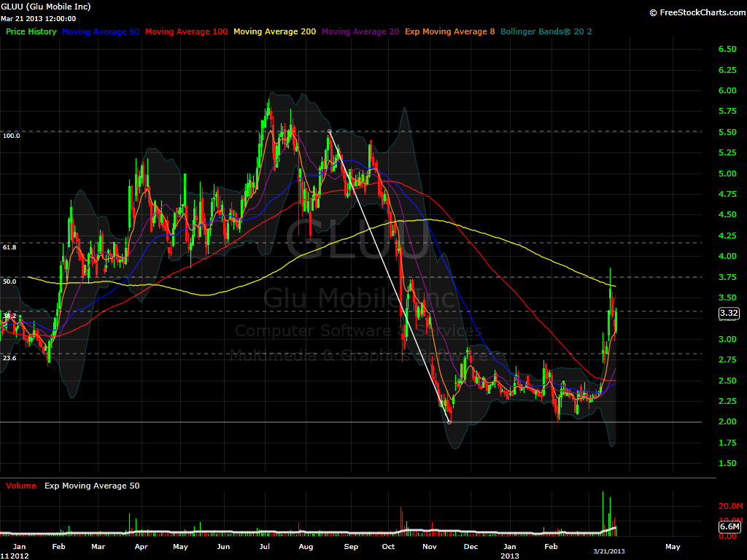Click the May 2013 date axis label
This screenshot has width=747, height=560.
point(673,547)
